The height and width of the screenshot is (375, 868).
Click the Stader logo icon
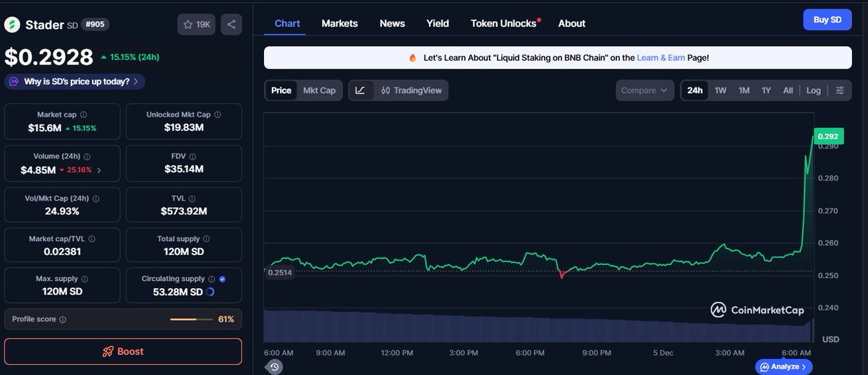[x=12, y=25]
